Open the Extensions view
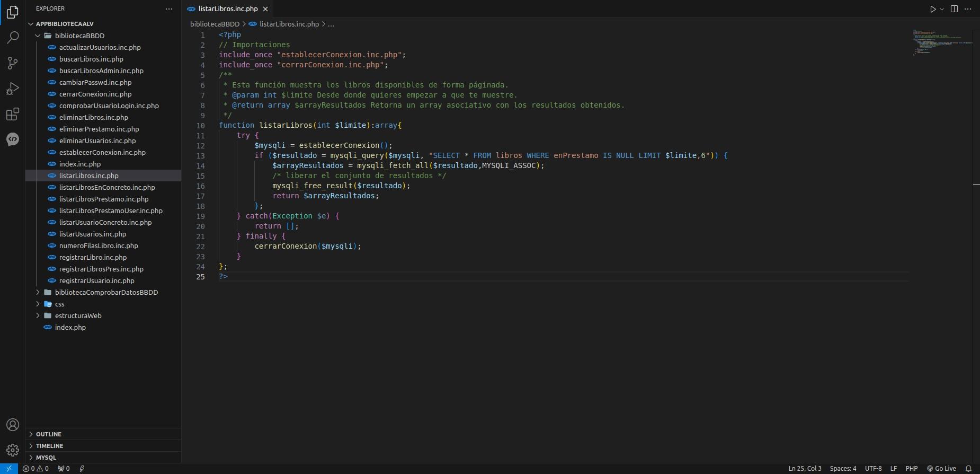The image size is (980, 474). pos(12,114)
